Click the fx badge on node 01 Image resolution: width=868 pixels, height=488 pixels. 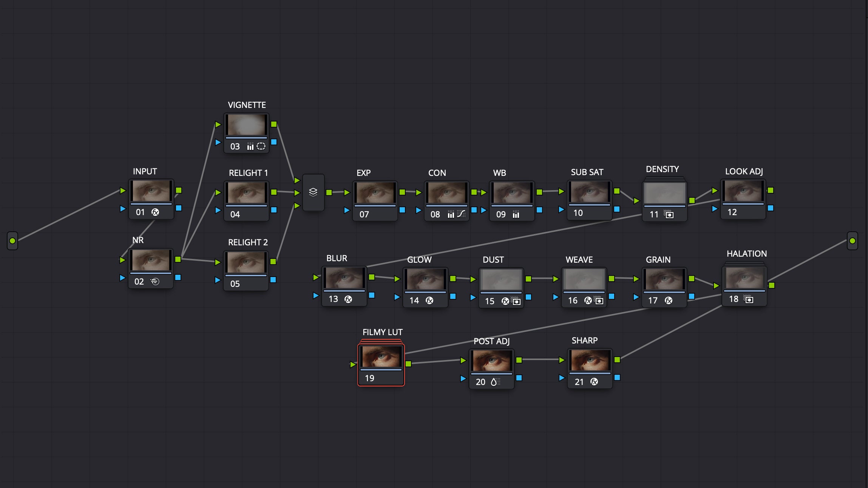[155, 212]
